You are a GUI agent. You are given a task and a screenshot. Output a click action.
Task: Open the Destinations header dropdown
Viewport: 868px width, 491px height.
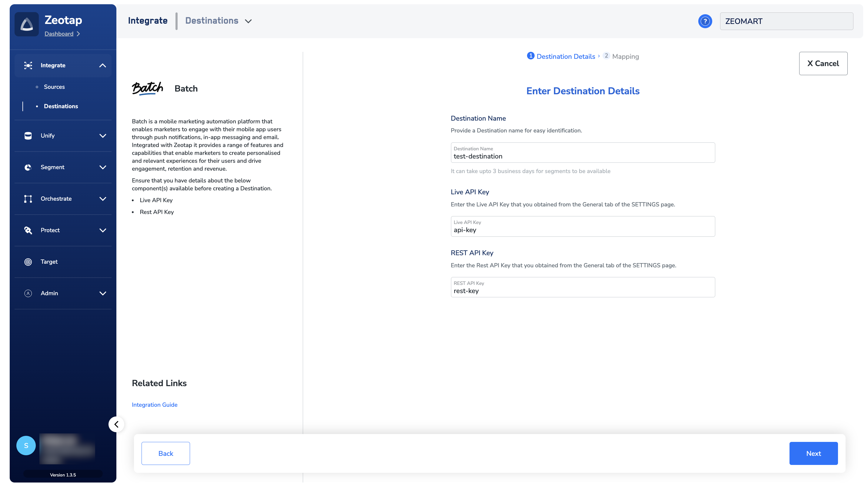pyautogui.click(x=248, y=21)
